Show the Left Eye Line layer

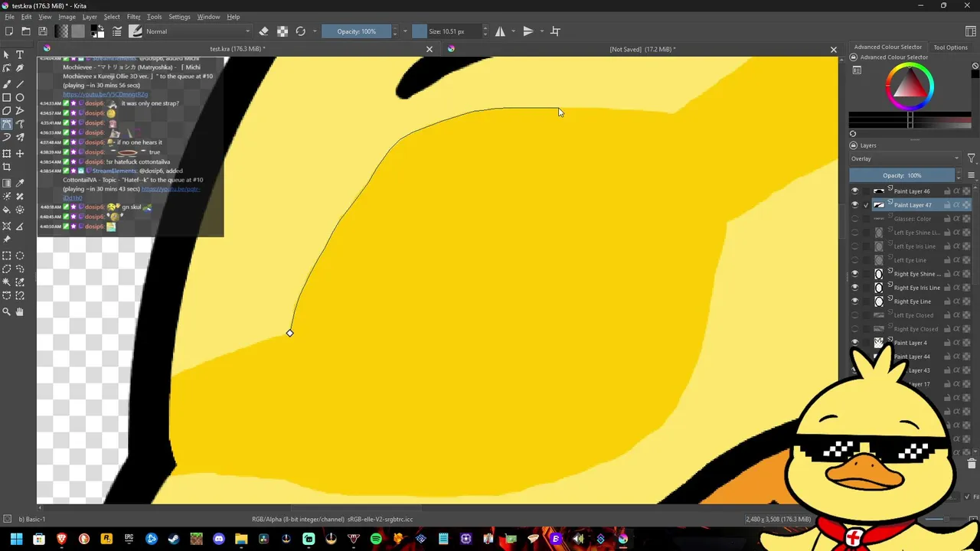855,260
